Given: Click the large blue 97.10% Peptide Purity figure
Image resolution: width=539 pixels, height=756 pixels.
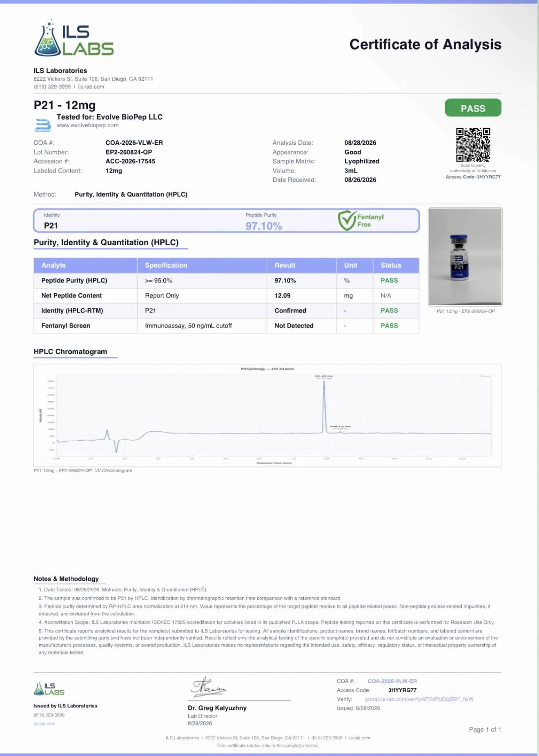Looking at the screenshot, I should (x=264, y=226).
